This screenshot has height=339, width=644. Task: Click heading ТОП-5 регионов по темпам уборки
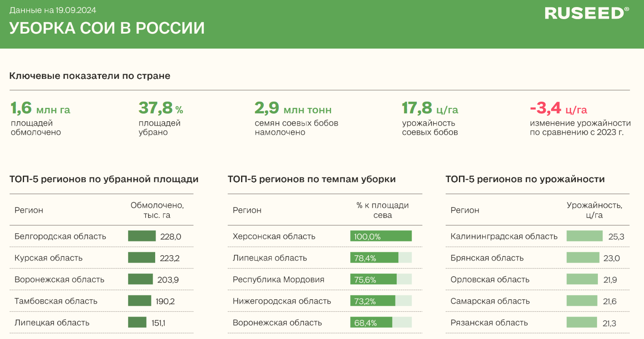pos(311,179)
